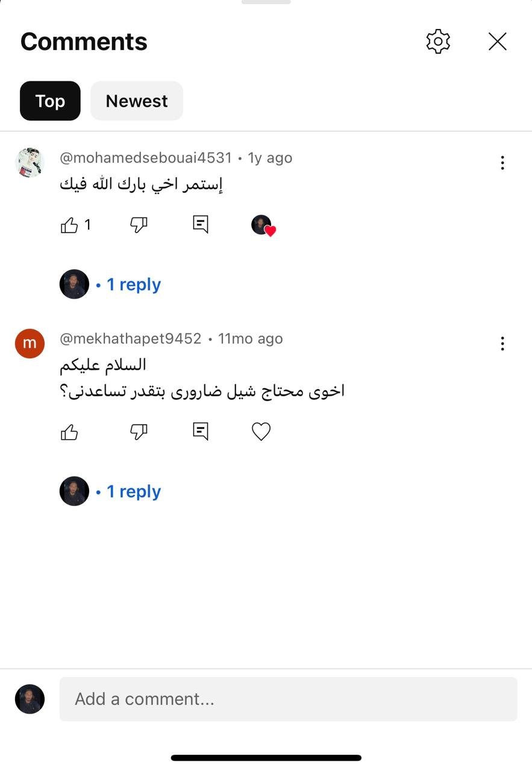Open the orange m avatar of @mekhathapet9452
Image resolution: width=532 pixels, height=771 pixels.
point(30,343)
